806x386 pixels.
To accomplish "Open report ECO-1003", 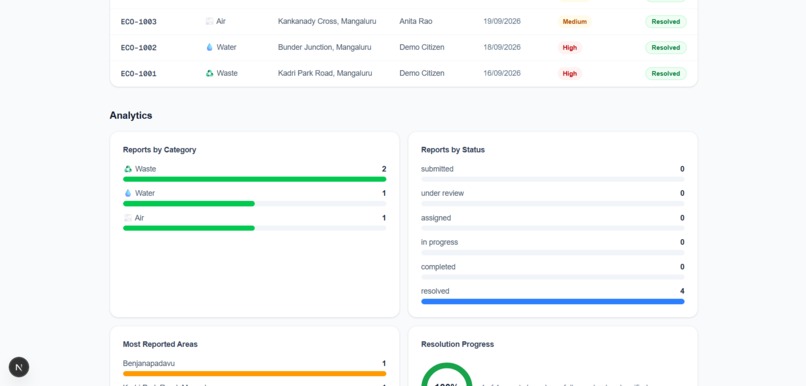I will (139, 22).
